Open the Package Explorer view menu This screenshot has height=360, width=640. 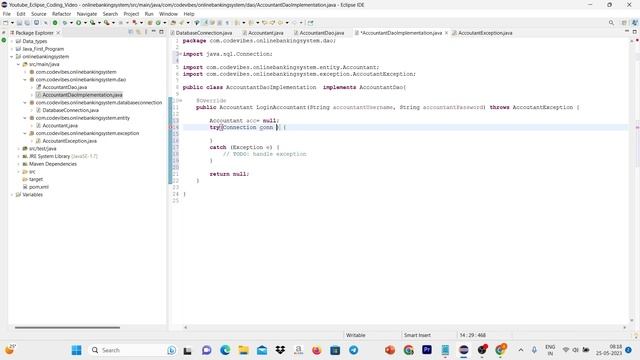[146, 32]
